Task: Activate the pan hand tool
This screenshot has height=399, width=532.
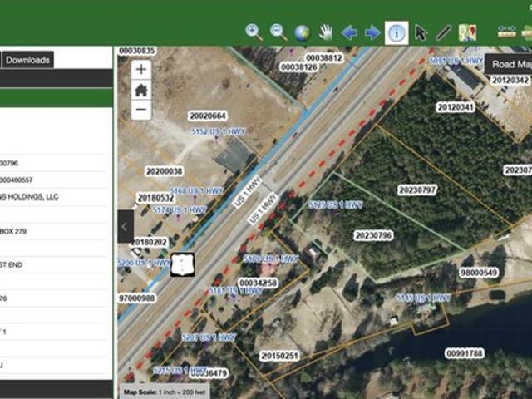Action: tap(326, 32)
